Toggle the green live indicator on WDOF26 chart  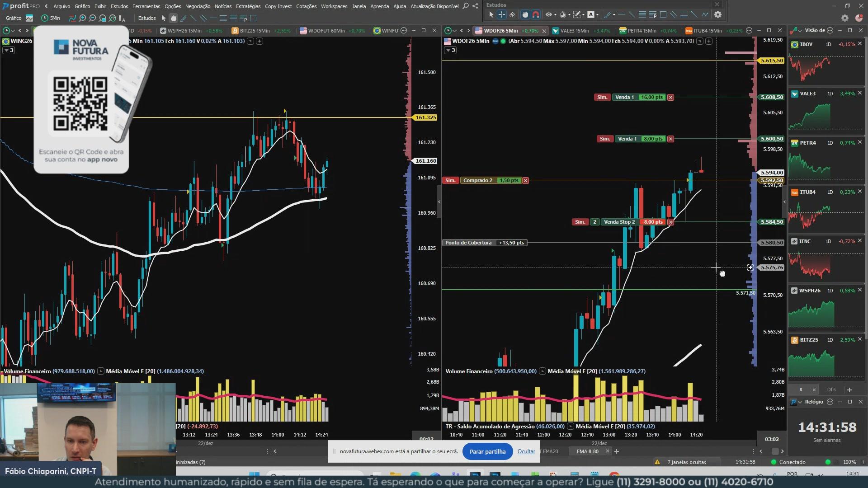(x=503, y=41)
